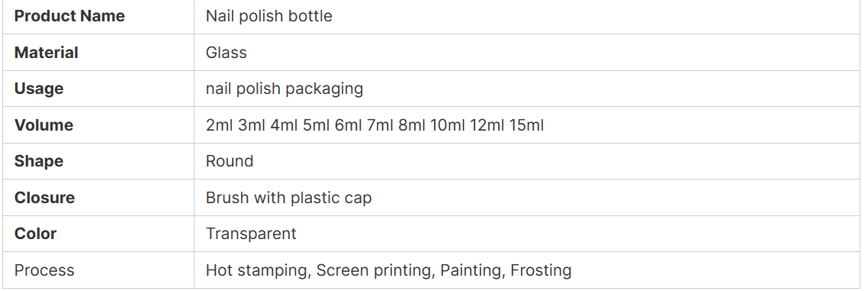Click the Screen printing text

click(x=376, y=270)
